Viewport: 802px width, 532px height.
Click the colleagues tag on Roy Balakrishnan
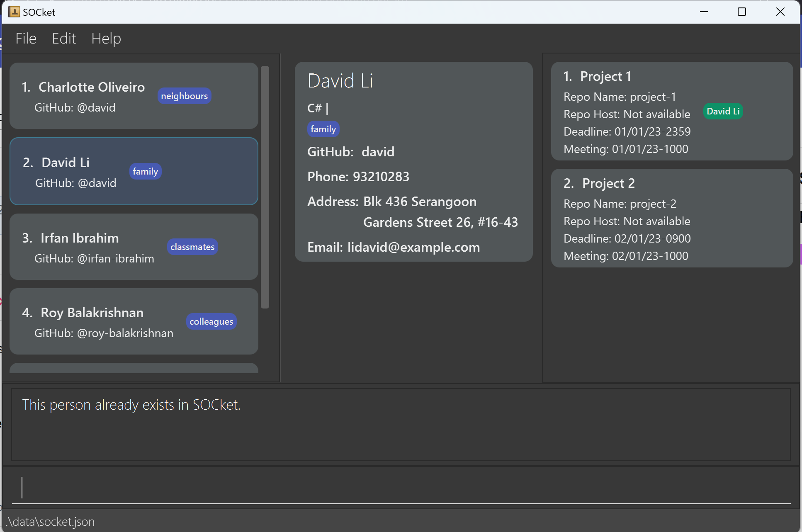click(211, 322)
